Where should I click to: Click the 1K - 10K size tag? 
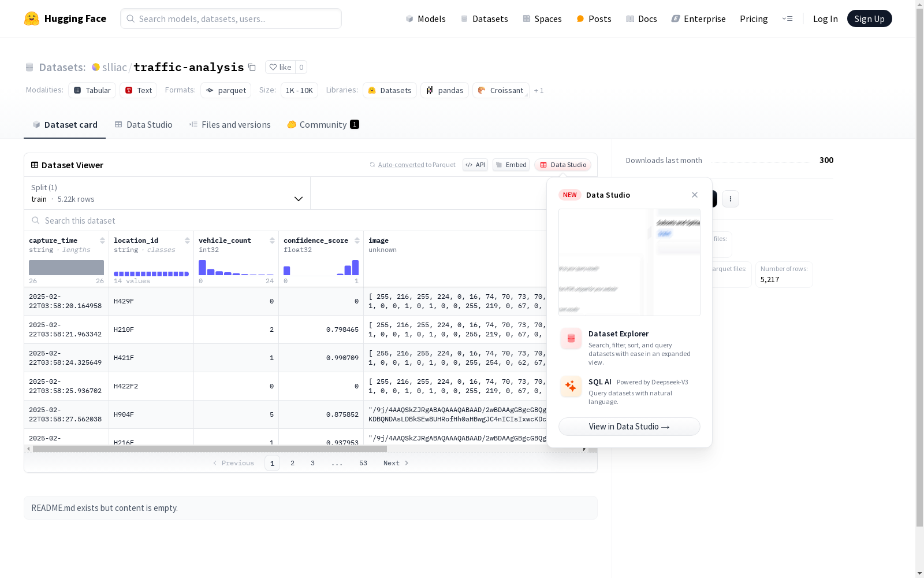[x=299, y=90]
